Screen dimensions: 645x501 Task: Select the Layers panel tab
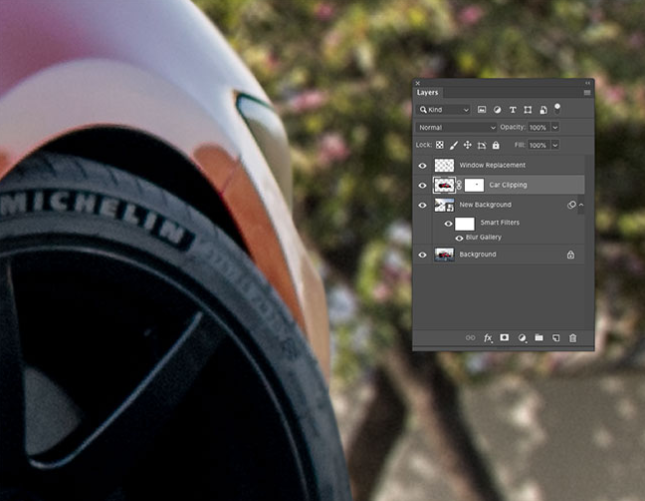[427, 93]
